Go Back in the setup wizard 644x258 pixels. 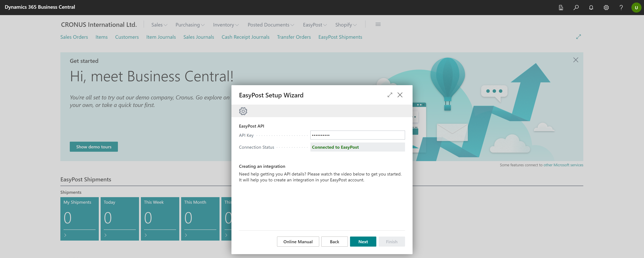[334, 242]
